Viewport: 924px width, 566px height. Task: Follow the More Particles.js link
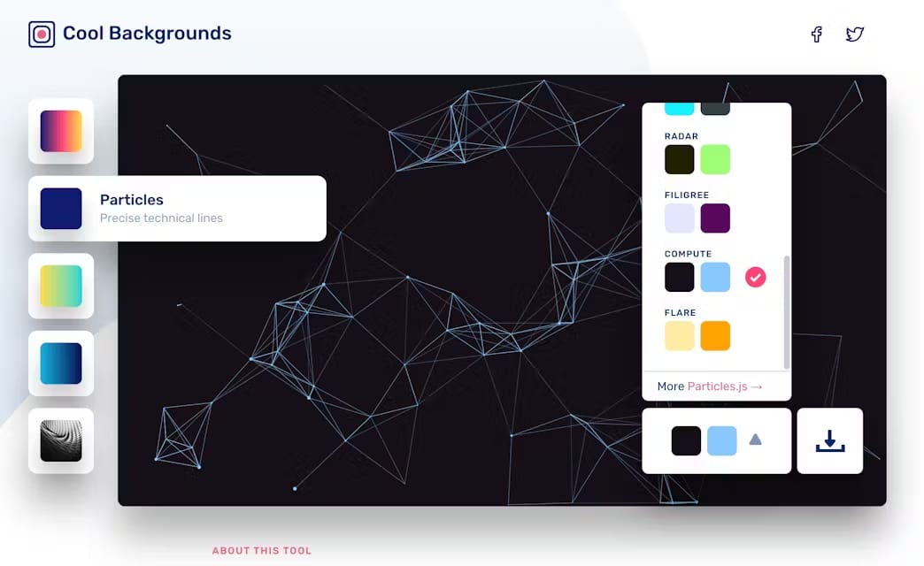(x=710, y=386)
